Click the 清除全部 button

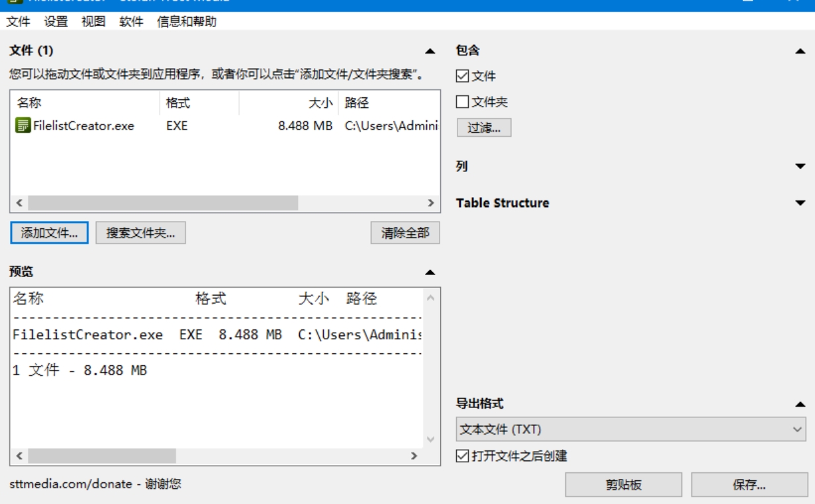[405, 233]
